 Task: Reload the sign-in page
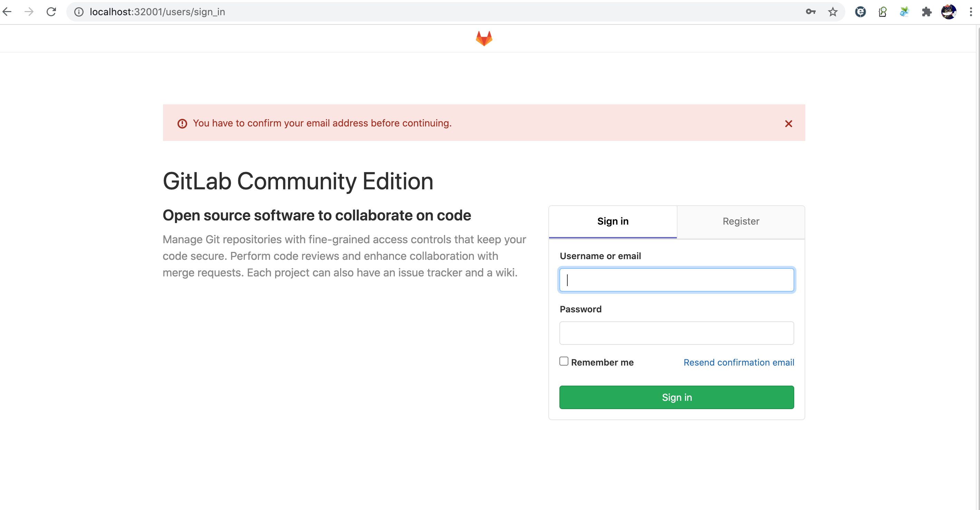click(x=51, y=12)
